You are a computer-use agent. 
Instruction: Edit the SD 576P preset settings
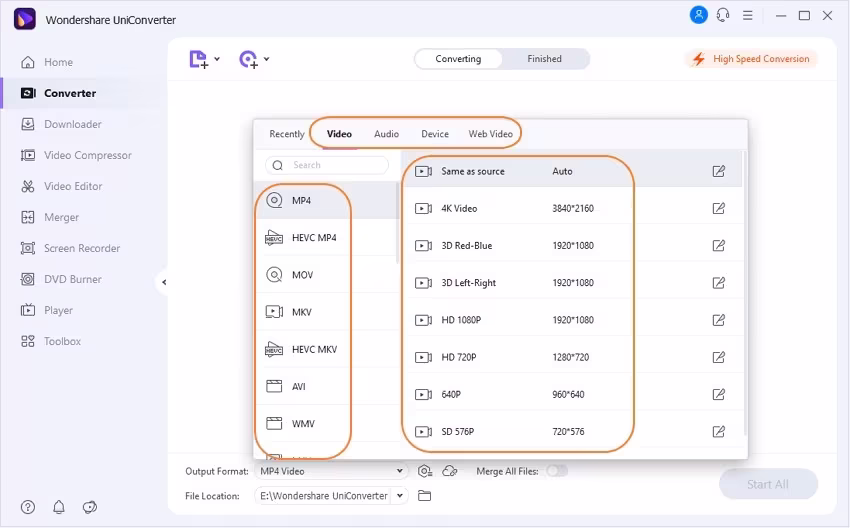(719, 432)
